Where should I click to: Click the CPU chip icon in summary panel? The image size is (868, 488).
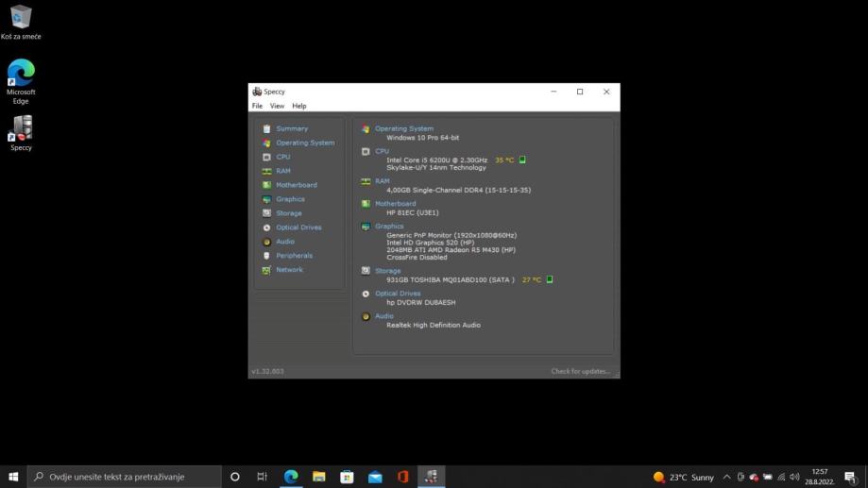pos(366,151)
